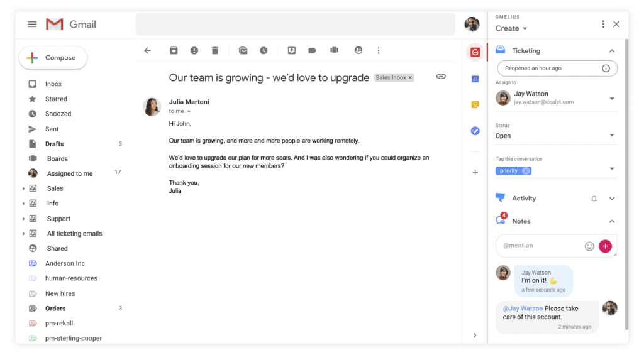
Task: Collapse the Notes section
Action: point(612,222)
